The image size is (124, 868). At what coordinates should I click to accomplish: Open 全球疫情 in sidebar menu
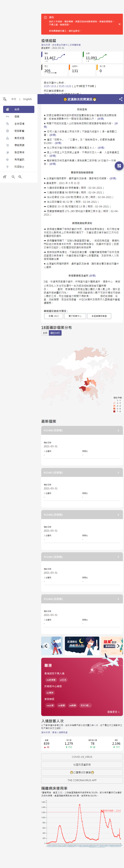pyautogui.click(x=19, y=124)
